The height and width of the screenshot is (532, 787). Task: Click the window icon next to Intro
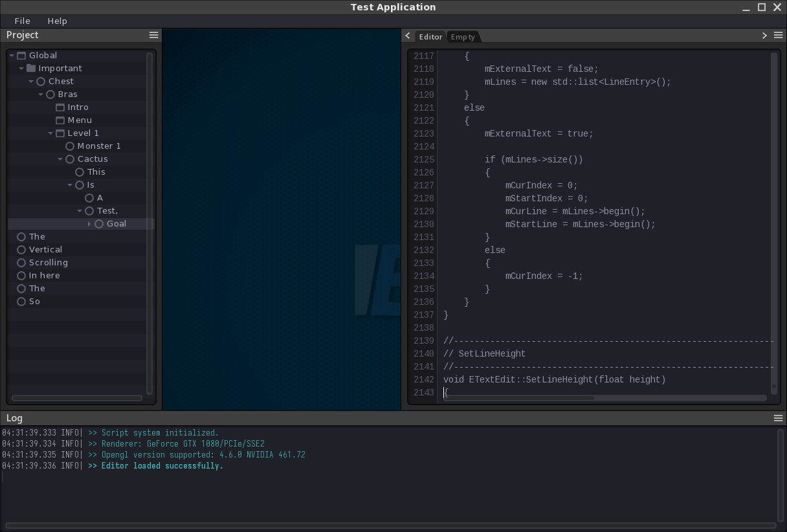click(x=60, y=107)
